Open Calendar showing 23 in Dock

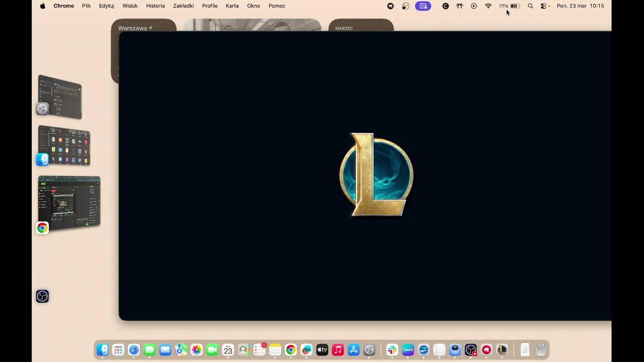pyautogui.click(x=228, y=350)
